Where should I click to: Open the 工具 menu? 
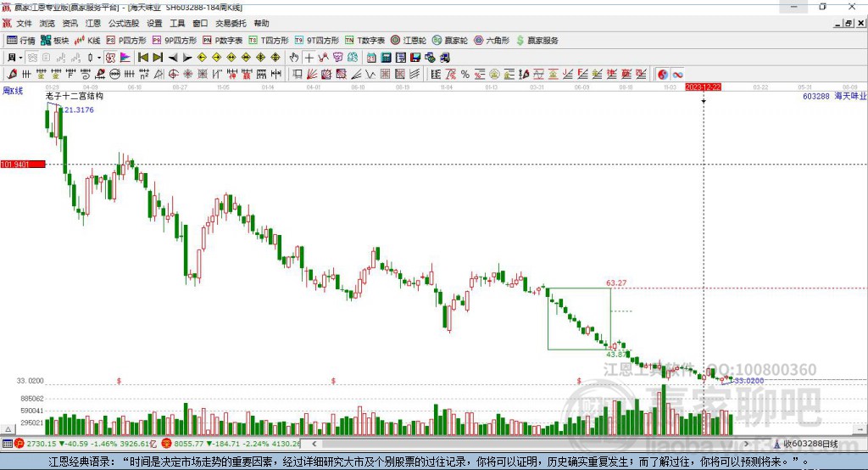(x=177, y=23)
